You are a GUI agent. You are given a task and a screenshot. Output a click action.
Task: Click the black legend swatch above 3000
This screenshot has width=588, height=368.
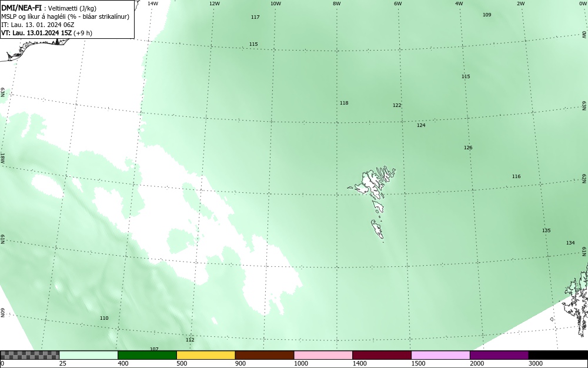point(558,355)
